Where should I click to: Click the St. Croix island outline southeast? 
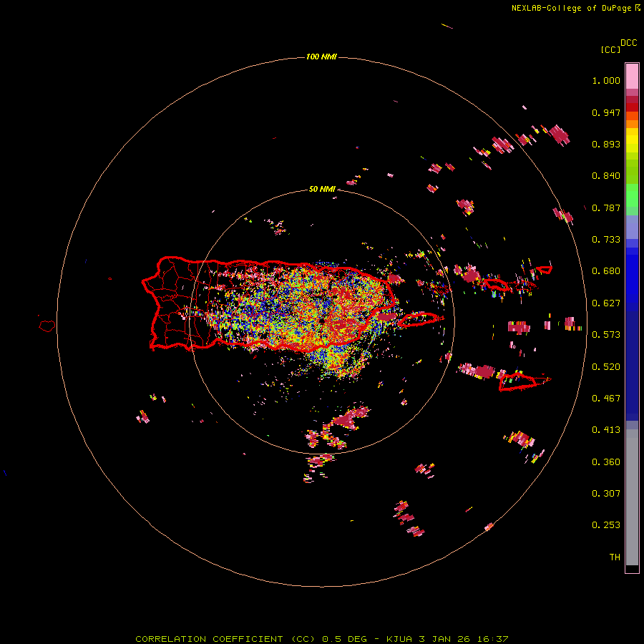pyautogui.click(x=525, y=381)
